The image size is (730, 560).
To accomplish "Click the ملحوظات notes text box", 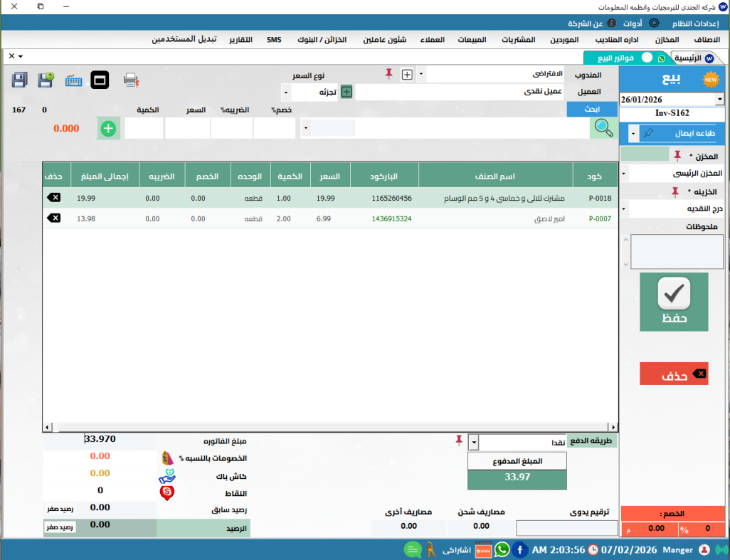I will pos(677,251).
